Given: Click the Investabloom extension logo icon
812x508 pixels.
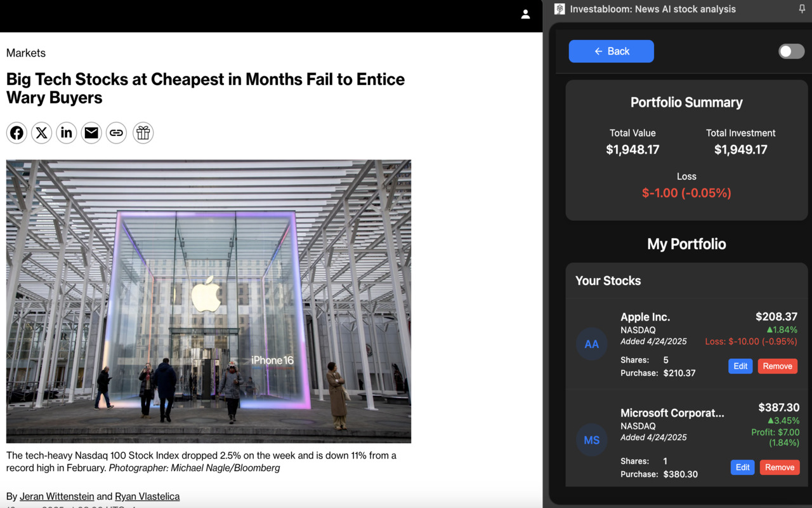Looking at the screenshot, I should click(560, 9).
